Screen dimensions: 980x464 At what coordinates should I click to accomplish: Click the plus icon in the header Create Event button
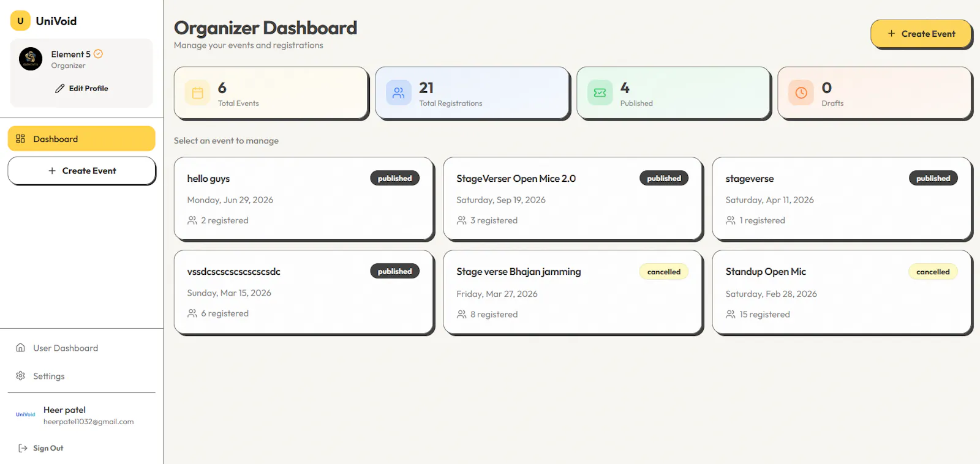click(x=891, y=34)
